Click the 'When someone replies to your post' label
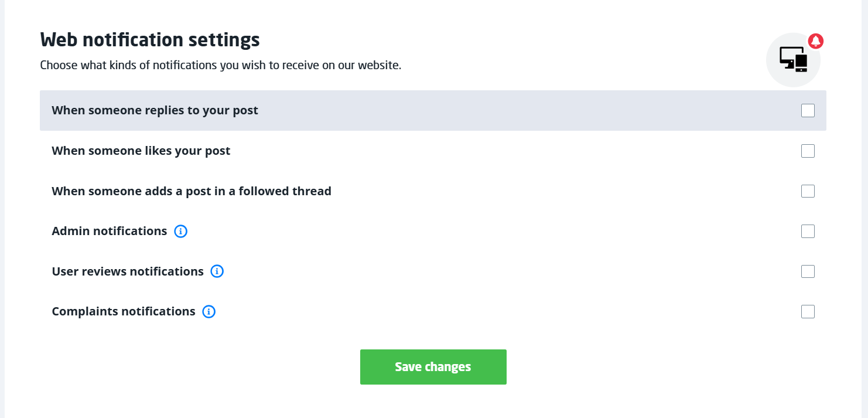868x418 pixels. click(155, 111)
